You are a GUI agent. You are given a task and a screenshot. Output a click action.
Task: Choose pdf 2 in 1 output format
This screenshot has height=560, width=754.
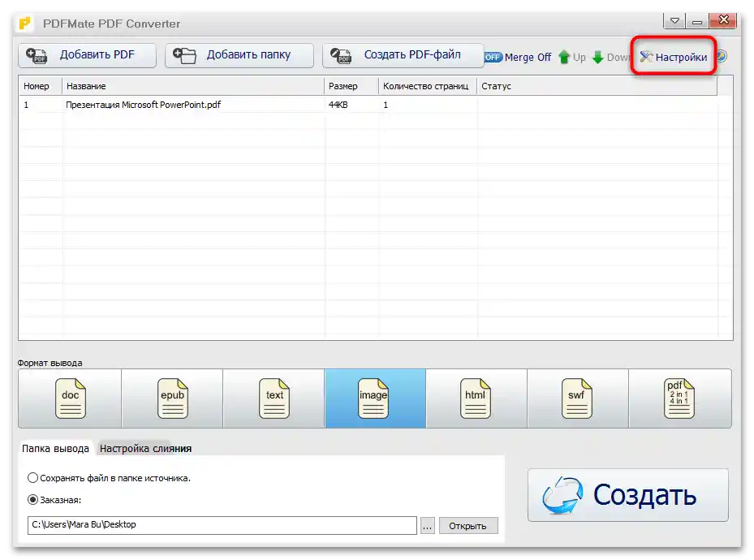tap(680, 398)
